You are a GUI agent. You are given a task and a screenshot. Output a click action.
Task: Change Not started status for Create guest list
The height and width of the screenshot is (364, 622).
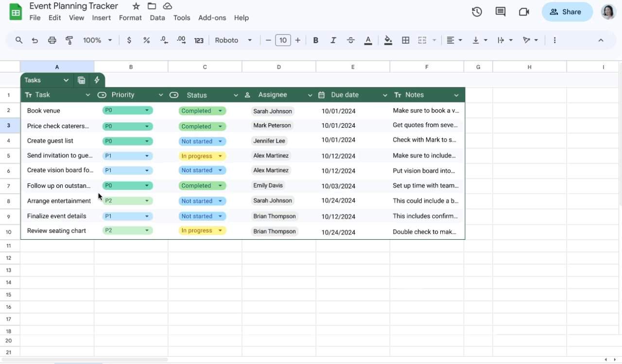pyautogui.click(x=202, y=141)
